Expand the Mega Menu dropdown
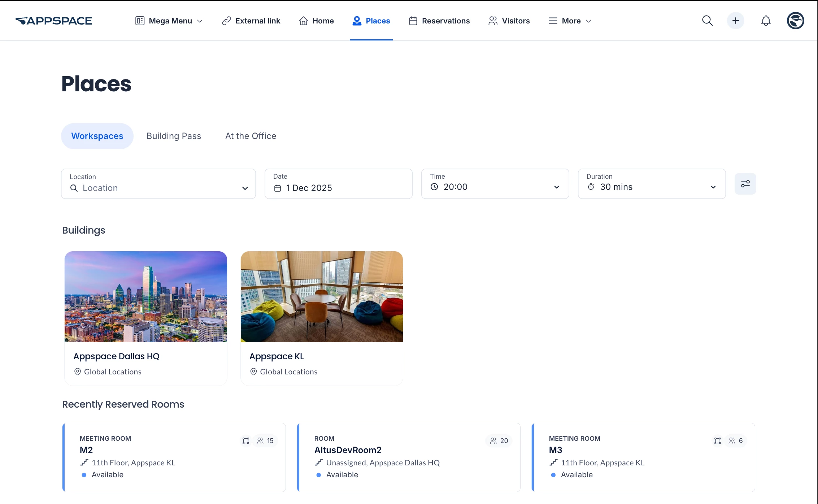 [169, 21]
